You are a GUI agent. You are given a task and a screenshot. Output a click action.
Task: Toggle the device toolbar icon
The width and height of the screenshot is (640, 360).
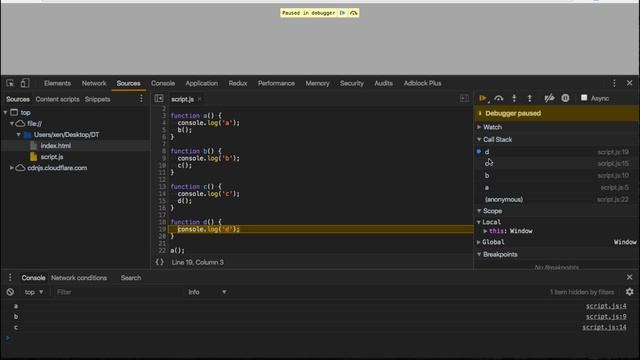pyautogui.click(x=25, y=83)
